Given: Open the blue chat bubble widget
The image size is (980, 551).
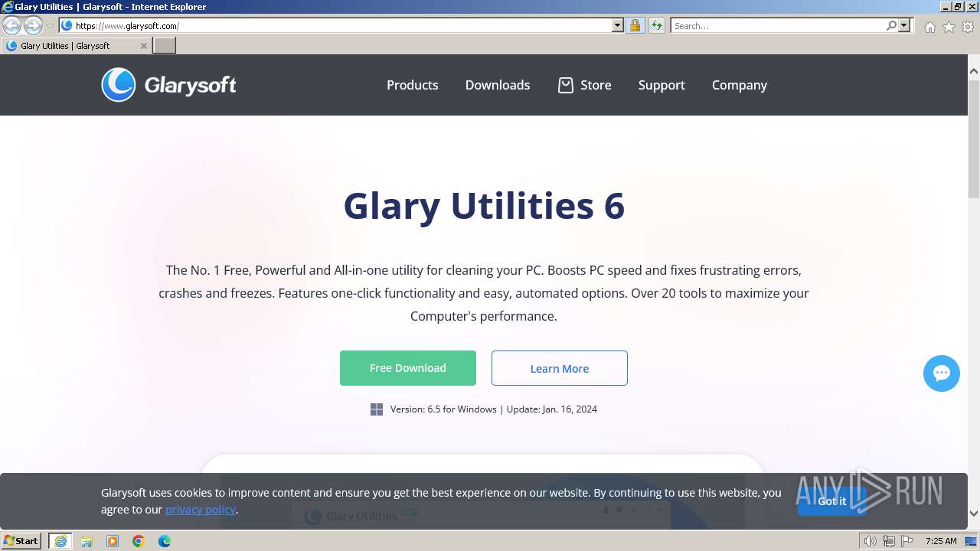Looking at the screenshot, I should [942, 373].
